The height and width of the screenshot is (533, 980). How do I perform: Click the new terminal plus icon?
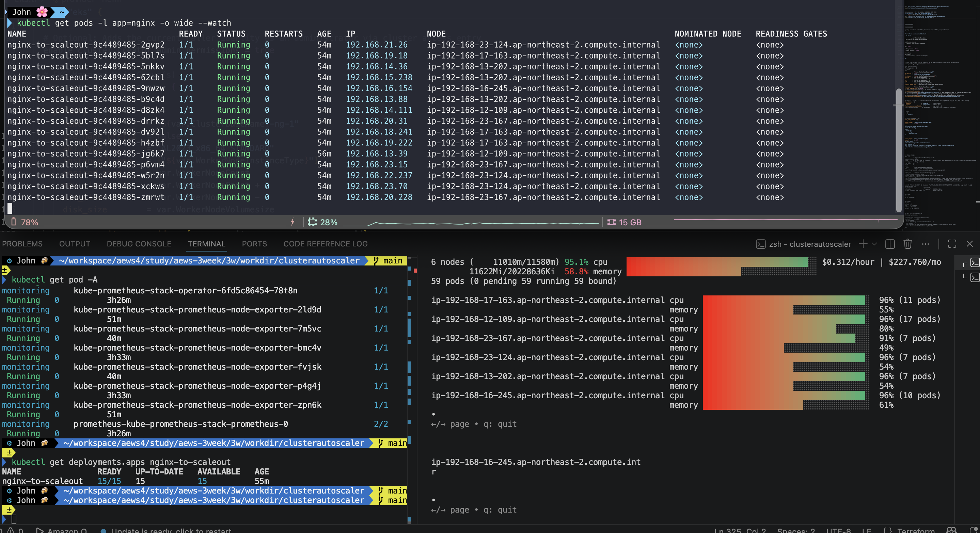pos(863,244)
